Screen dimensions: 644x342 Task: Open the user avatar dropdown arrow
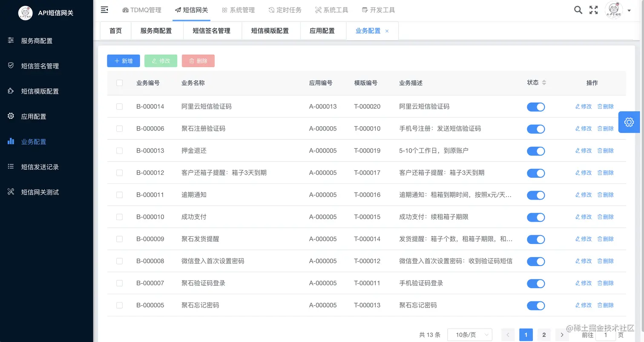coord(629,10)
